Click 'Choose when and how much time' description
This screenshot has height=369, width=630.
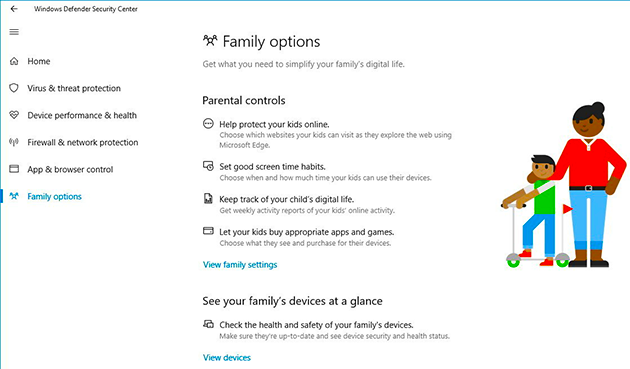[x=325, y=178]
